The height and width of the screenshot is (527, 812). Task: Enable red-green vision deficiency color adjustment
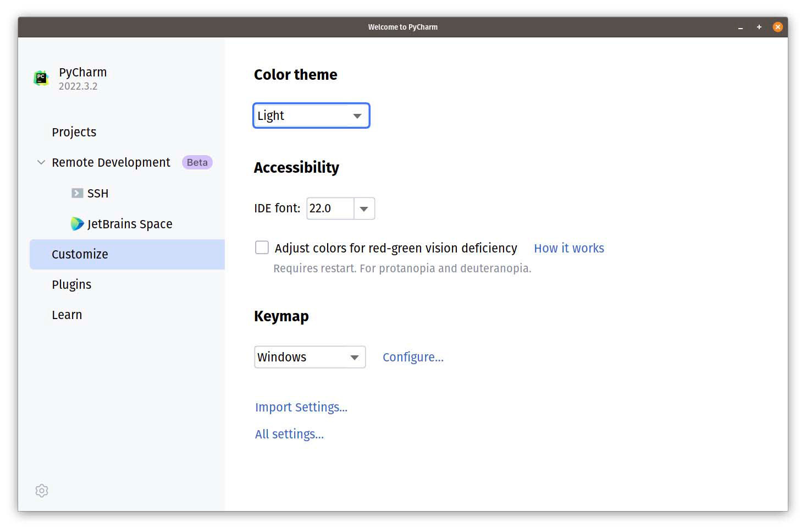[x=262, y=248]
